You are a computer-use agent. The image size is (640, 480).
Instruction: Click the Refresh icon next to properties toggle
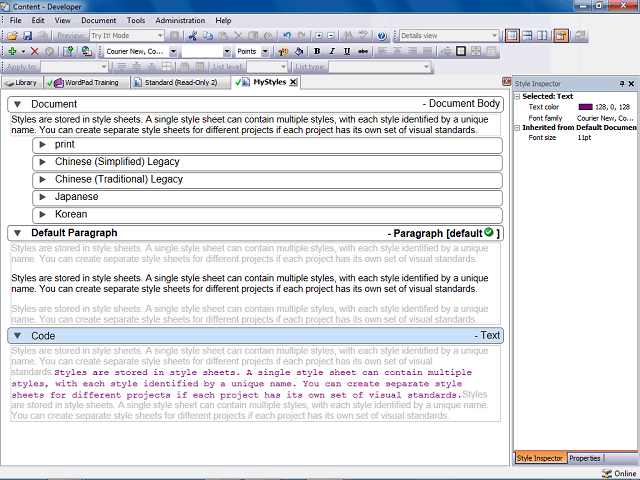coord(579,36)
